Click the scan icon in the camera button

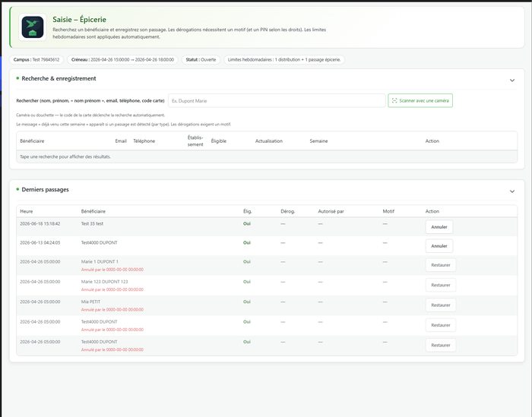(394, 101)
